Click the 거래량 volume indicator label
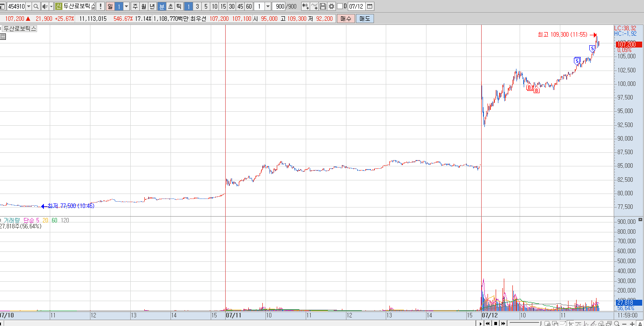This screenshot has width=644, height=326. click(x=12, y=220)
